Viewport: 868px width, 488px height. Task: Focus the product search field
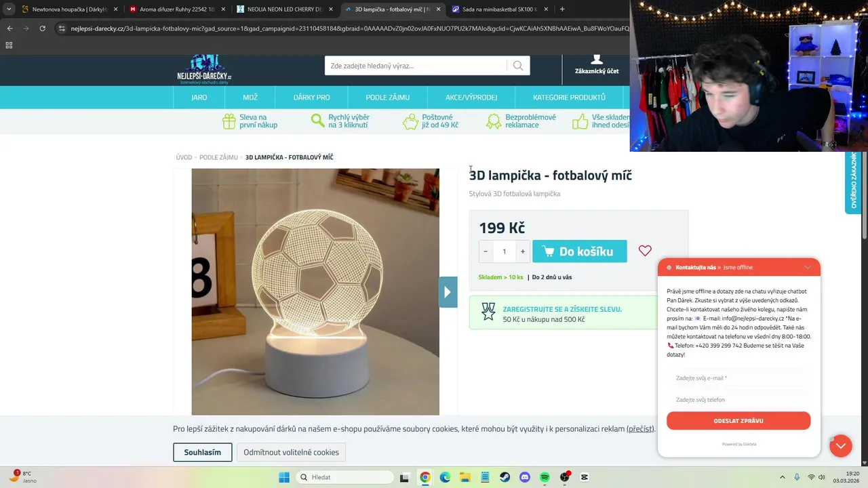(x=416, y=66)
